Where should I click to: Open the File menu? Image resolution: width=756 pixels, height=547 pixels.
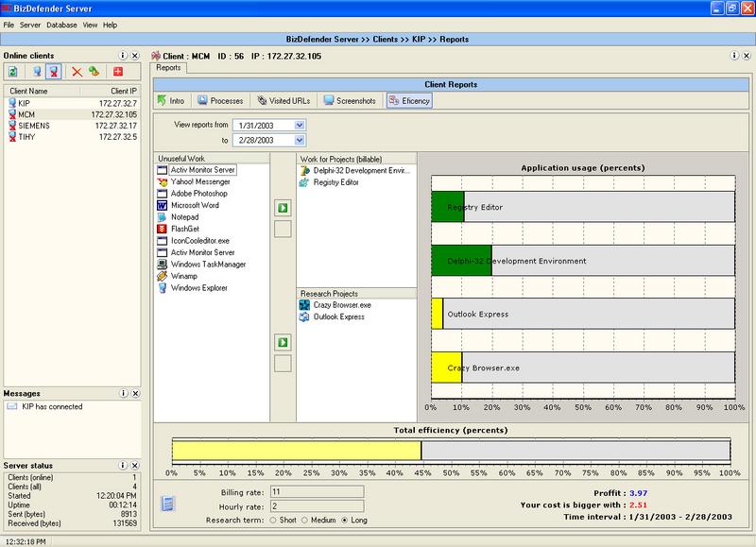(x=9, y=26)
